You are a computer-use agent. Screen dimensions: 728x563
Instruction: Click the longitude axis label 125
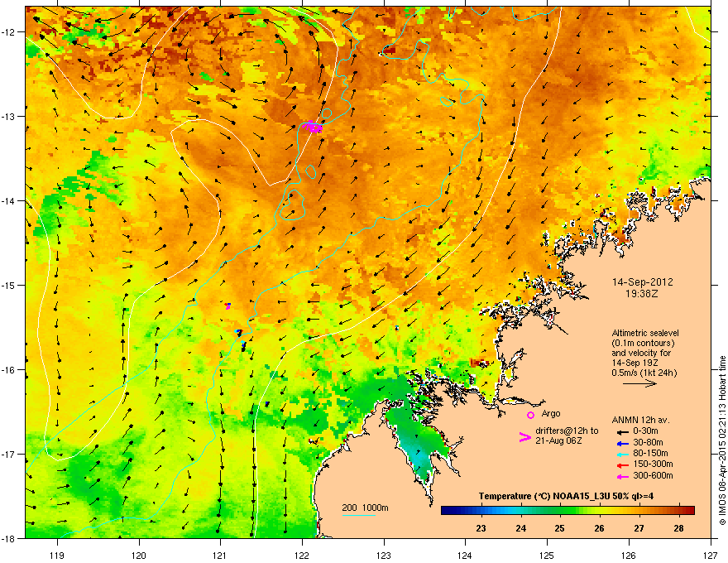click(547, 555)
